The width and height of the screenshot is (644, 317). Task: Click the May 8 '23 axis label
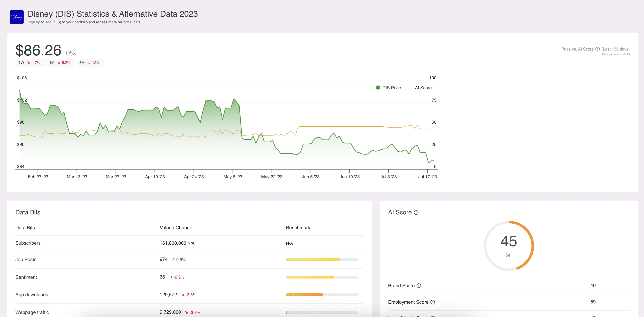[x=233, y=177]
